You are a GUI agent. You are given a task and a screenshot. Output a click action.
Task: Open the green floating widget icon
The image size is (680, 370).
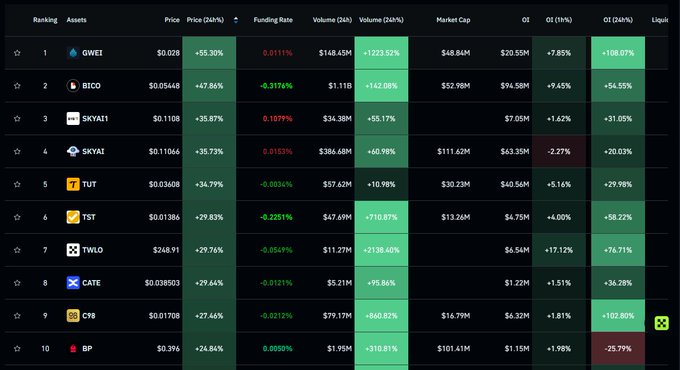coord(661,323)
